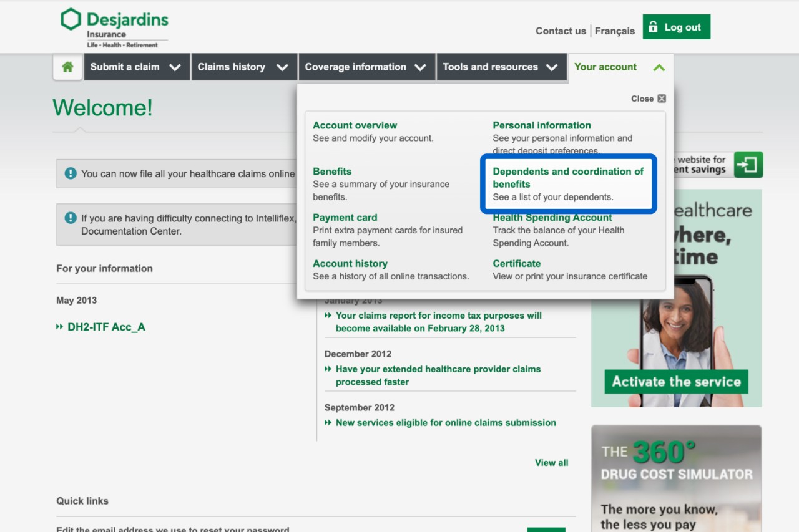Close the account menu with X icon
This screenshot has width=799, height=532.
tap(662, 99)
